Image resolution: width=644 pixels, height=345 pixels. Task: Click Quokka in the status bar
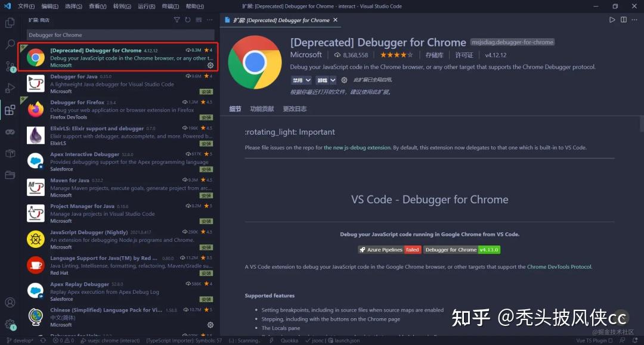coord(290,340)
